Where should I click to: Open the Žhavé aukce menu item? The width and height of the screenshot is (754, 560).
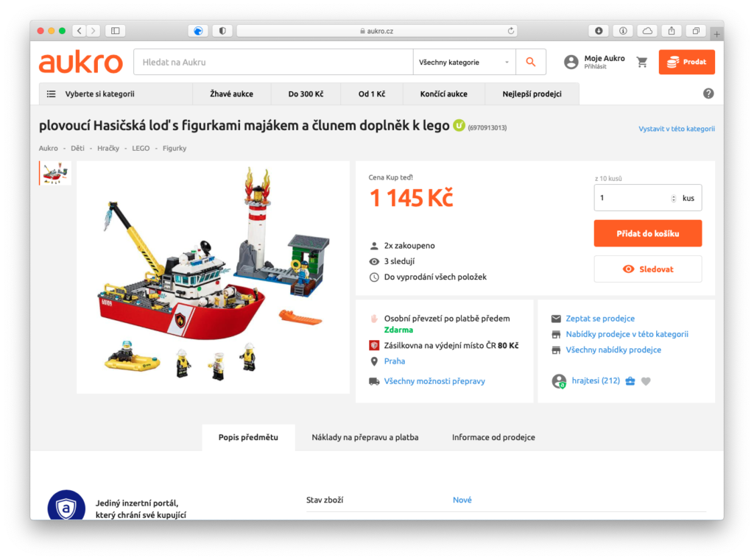(231, 93)
